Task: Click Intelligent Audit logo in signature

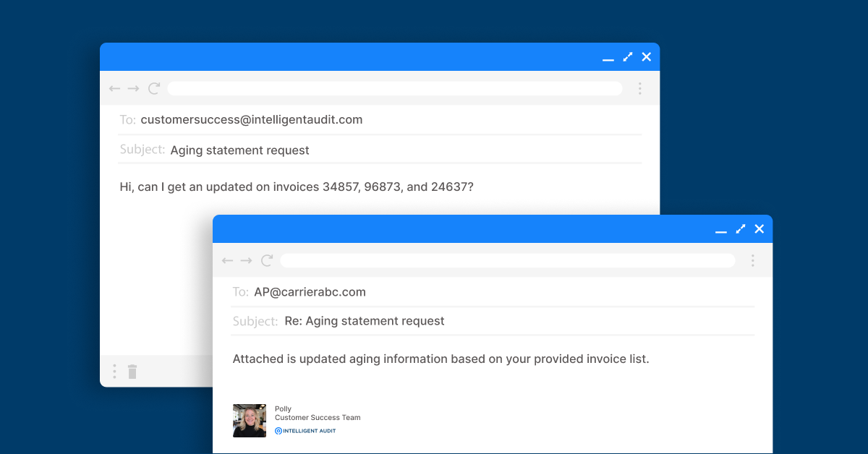Action: click(x=305, y=431)
